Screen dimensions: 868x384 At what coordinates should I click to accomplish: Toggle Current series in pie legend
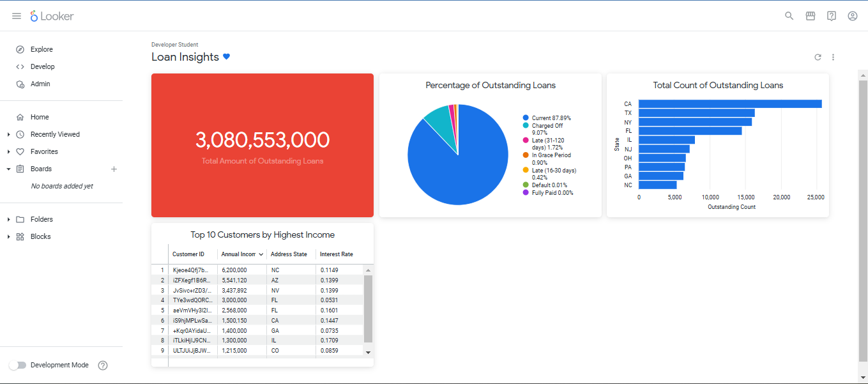click(551, 118)
